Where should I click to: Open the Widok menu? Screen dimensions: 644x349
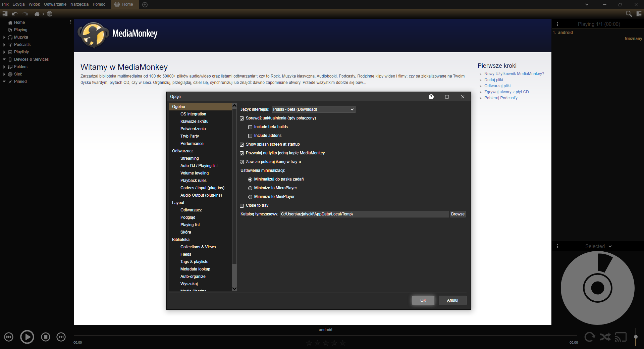coord(34,4)
